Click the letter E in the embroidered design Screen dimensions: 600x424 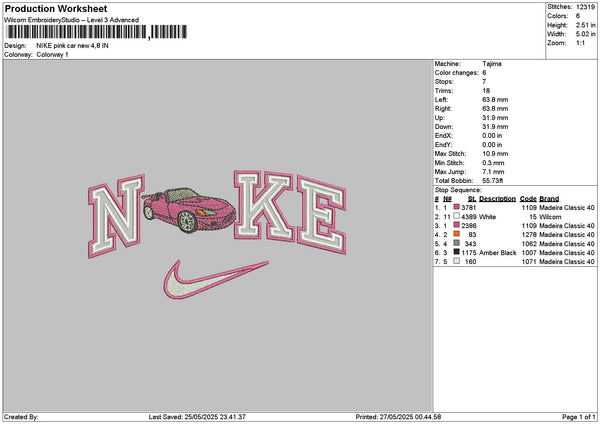pyautogui.click(x=321, y=215)
